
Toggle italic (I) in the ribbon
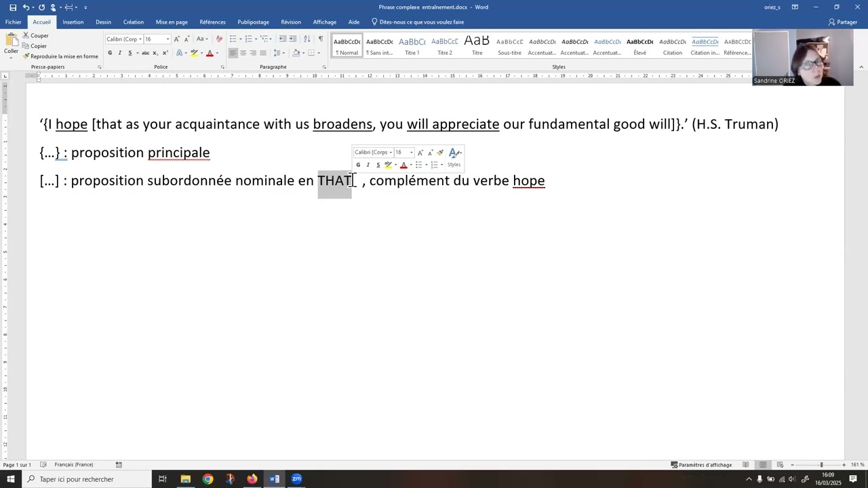coord(120,53)
